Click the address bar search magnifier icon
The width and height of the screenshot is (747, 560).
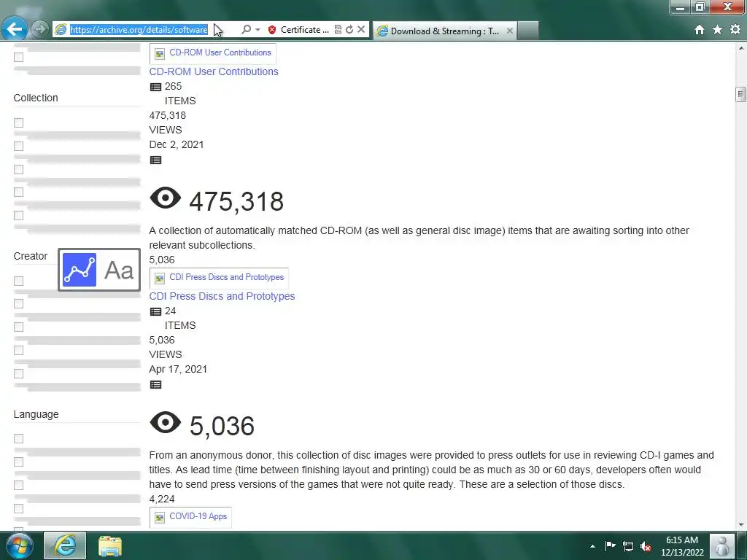pyautogui.click(x=246, y=29)
